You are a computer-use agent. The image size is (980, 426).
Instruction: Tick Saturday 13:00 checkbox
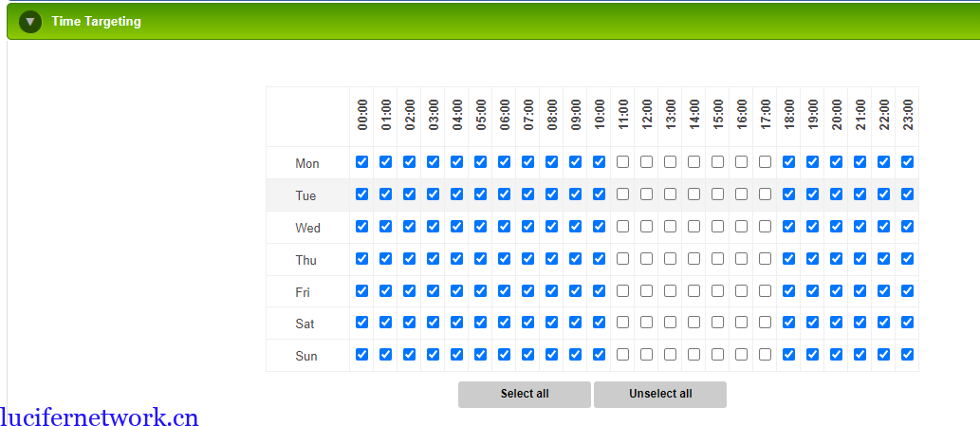[x=670, y=323]
